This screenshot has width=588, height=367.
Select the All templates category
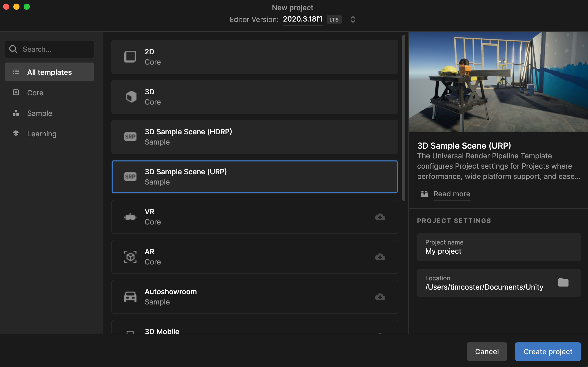point(50,72)
